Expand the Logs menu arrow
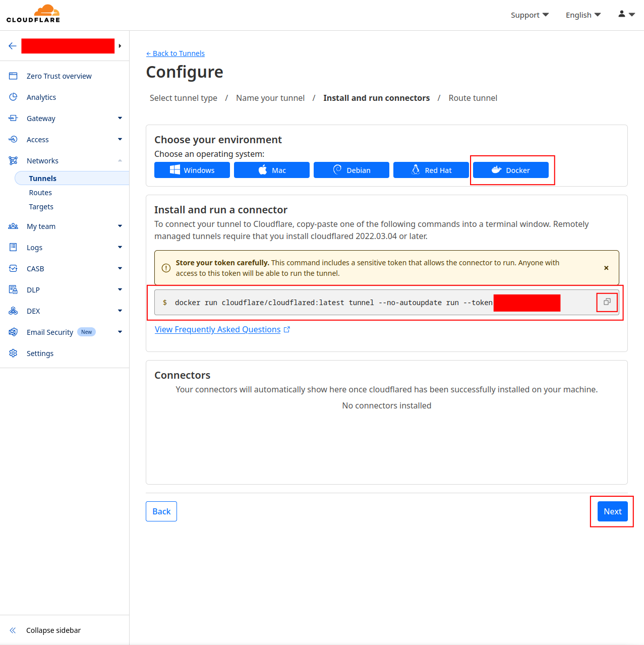This screenshot has width=644, height=645. pyautogui.click(x=120, y=247)
